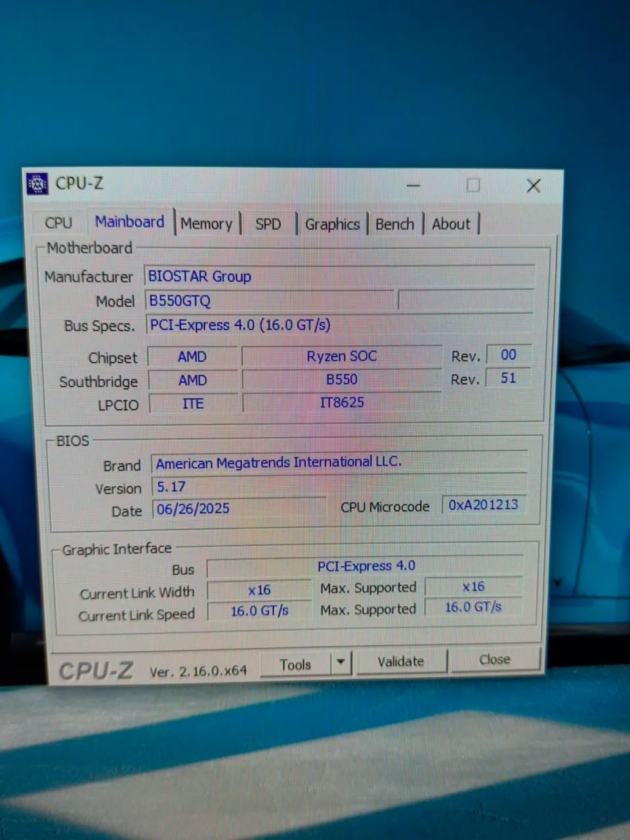Click the Southbridge B550 field
Screen dimensions: 630x840
tap(342, 379)
